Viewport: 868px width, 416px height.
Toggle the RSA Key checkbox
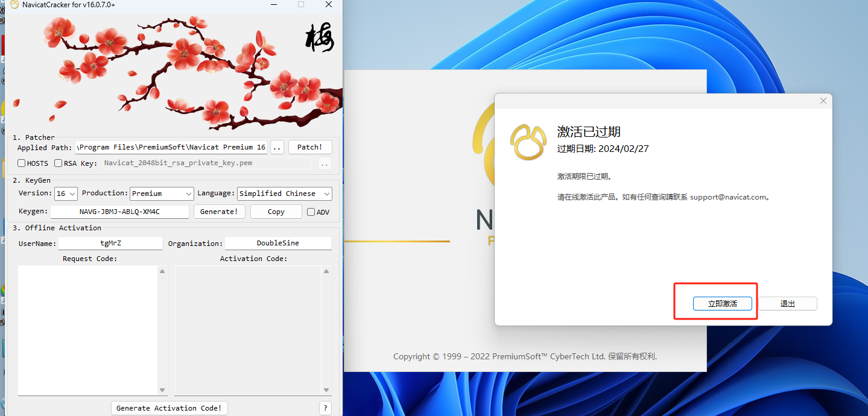(59, 163)
